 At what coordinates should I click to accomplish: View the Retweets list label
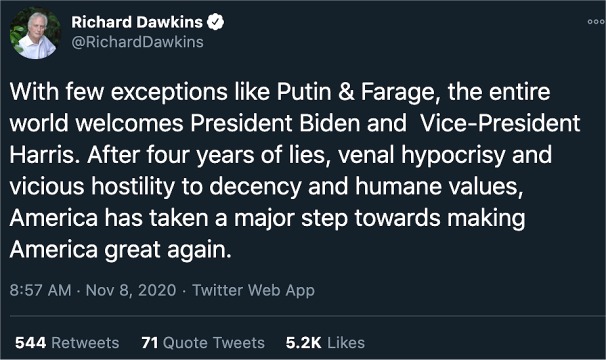pos(85,343)
